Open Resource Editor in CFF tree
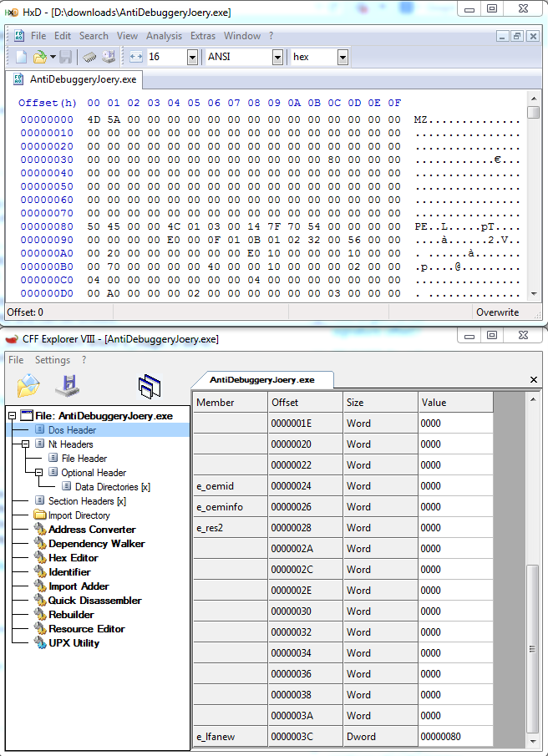Viewport: 548px width, 756px height. coord(87,629)
